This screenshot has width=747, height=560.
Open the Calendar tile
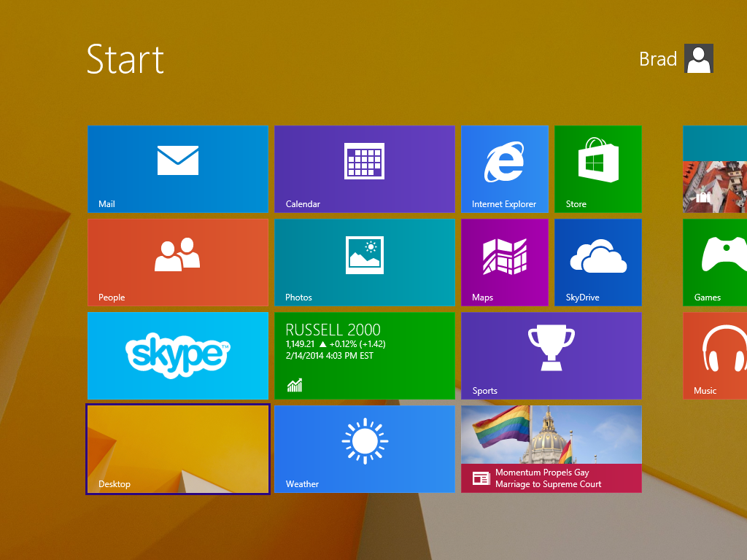click(365, 169)
